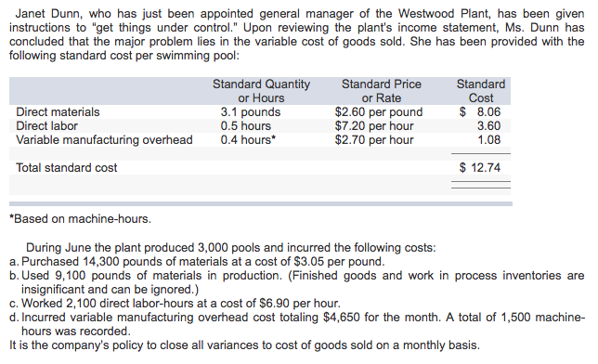Viewport: 598px width, 364px height.
Task: Select the 3.1 pounds cell
Action: pyautogui.click(x=251, y=112)
